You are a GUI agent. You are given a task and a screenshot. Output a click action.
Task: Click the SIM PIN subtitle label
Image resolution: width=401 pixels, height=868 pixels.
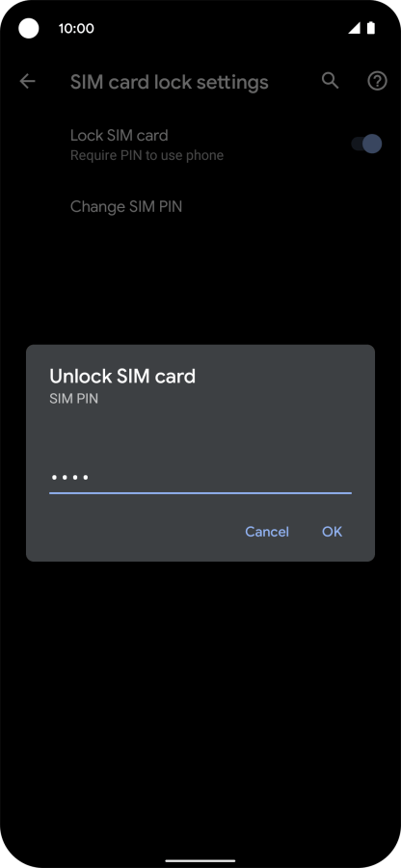tap(73, 399)
